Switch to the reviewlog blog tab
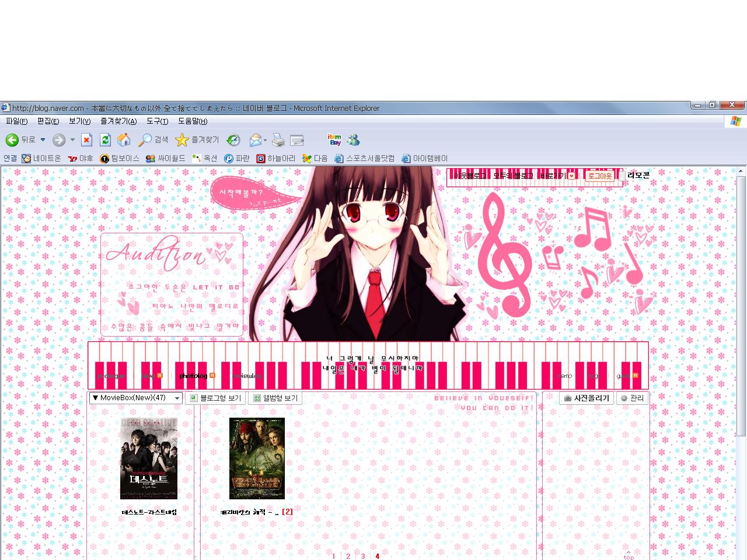Viewport: 747px width, 560px height. [246, 376]
